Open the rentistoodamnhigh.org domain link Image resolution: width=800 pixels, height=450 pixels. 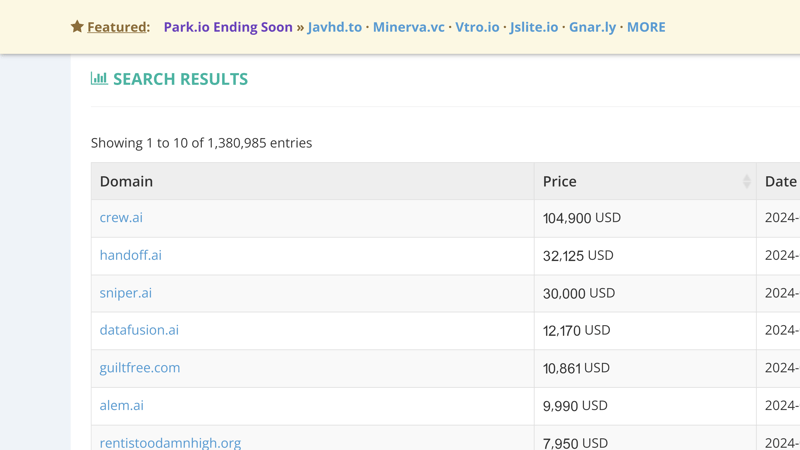coord(170,442)
